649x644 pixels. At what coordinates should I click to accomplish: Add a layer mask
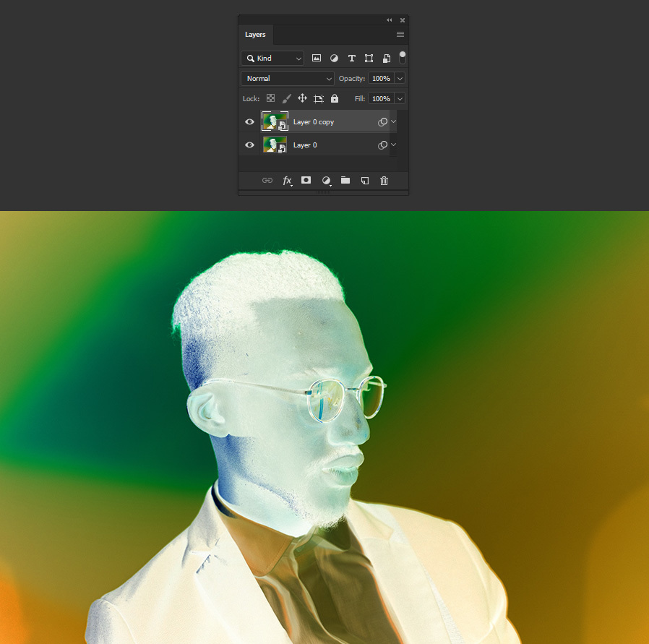306,180
